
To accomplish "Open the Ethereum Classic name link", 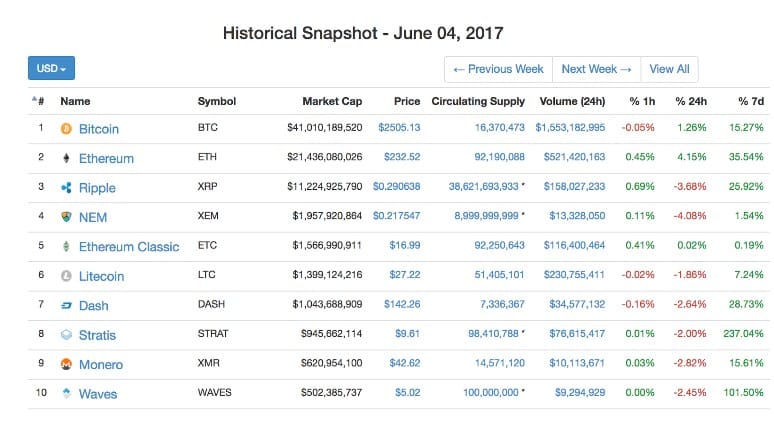I will 129,247.
